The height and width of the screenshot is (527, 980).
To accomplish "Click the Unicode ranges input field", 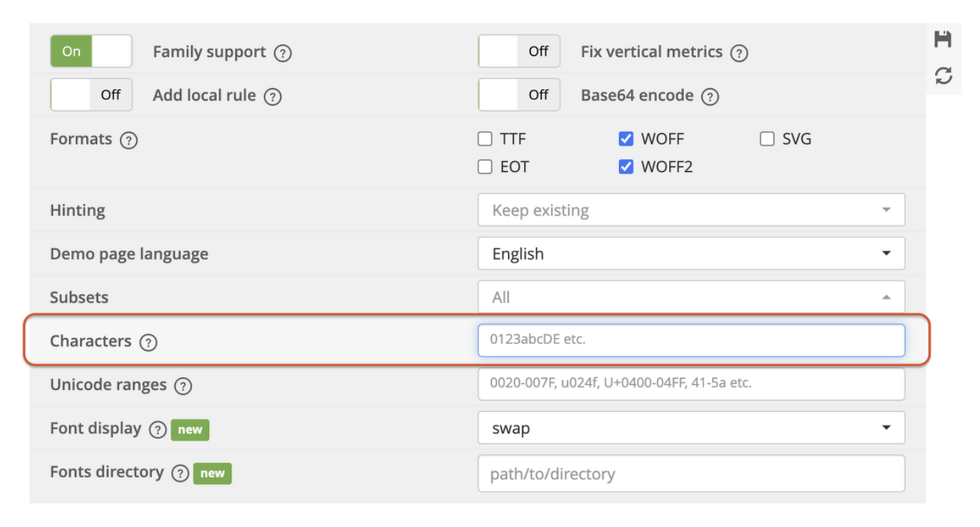I will click(691, 383).
